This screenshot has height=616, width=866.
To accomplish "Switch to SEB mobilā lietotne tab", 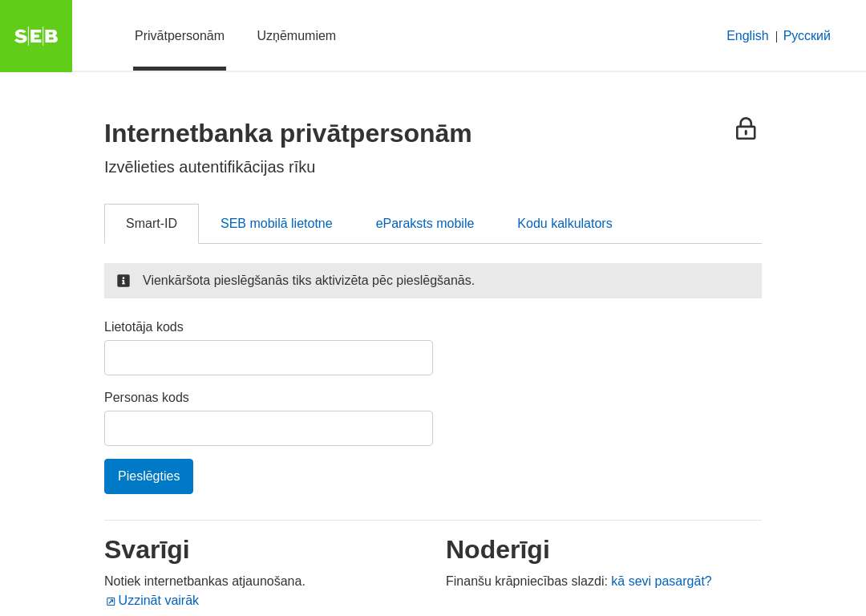I will coord(276,224).
